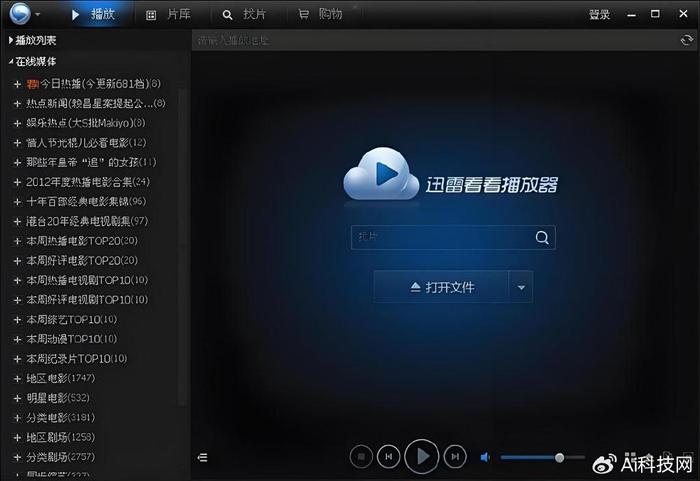Image resolution: width=700 pixels, height=481 pixels.
Task: Expand 本周热播电影TOP20 item
Action: coord(17,241)
